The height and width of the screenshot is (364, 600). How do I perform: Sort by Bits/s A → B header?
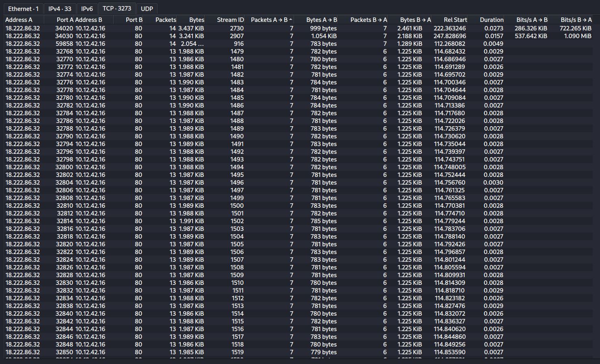(526, 19)
